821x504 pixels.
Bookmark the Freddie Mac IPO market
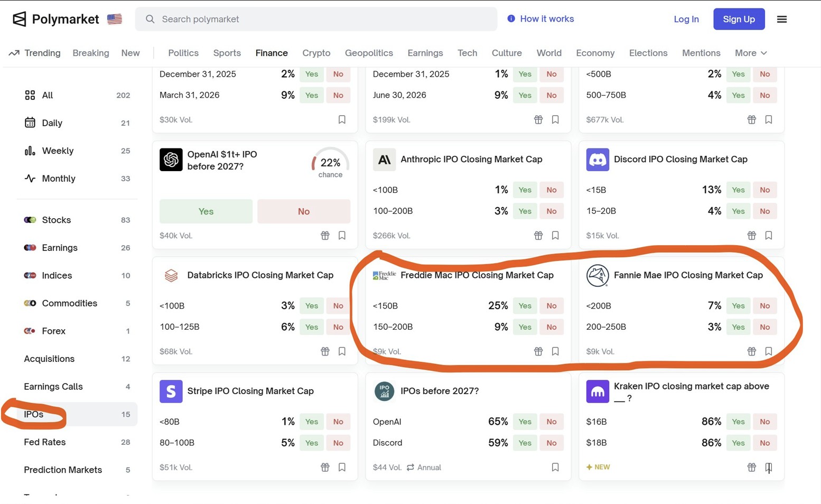555,351
